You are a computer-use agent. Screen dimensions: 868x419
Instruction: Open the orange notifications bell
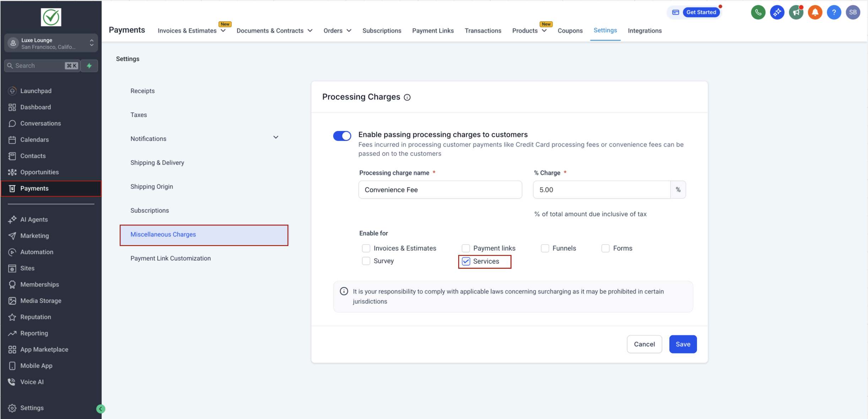tap(815, 12)
